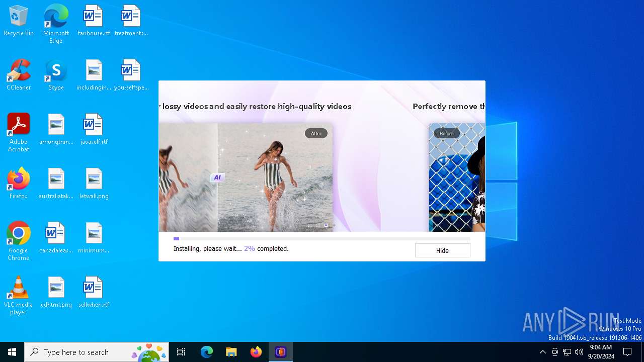The image size is (644, 362).
Task: Select the sellwhen.rtf file
Action: click(x=94, y=293)
